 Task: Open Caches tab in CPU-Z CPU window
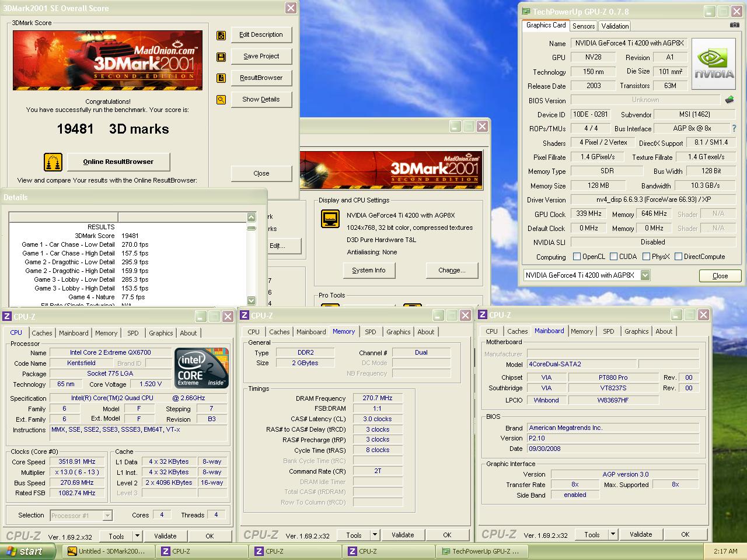point(42,333)
